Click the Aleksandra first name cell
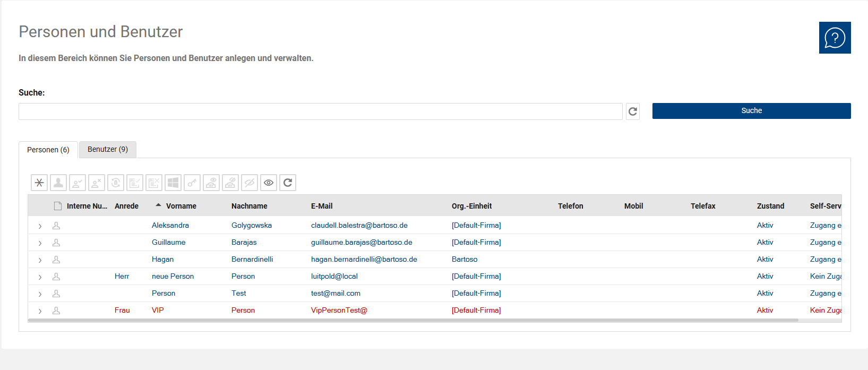This screenshot has width=868, height=370. [x=170, y=225]
